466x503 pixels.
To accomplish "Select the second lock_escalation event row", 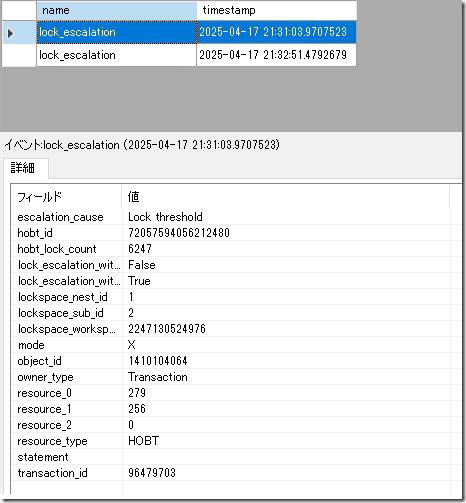I will (x=196, y=55).
